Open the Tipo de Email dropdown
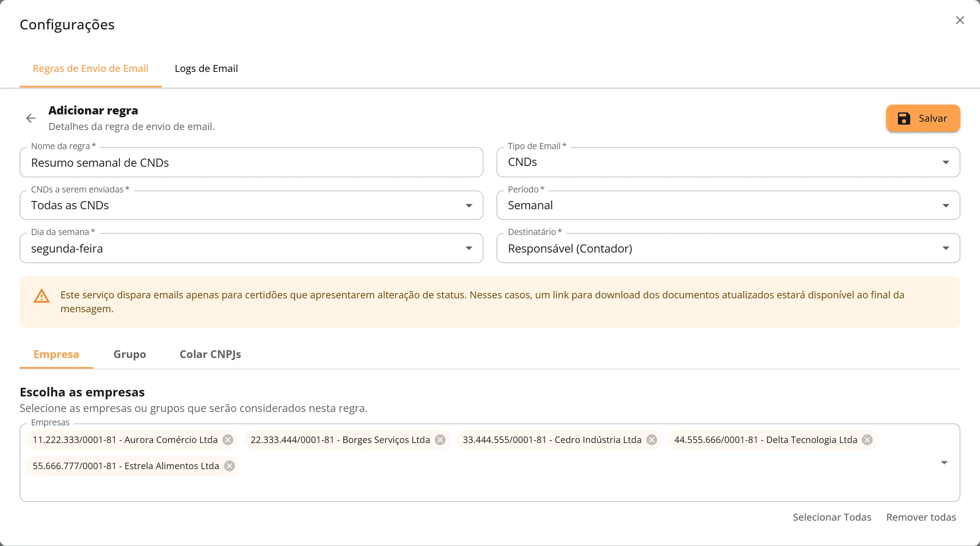This screenshot has height=546, width=980. coord(728,162)
